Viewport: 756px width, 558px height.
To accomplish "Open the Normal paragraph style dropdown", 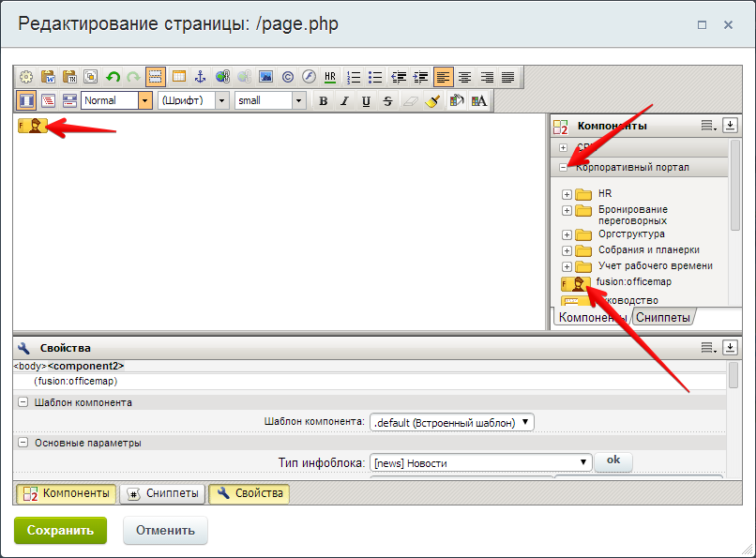I will 144,100.
